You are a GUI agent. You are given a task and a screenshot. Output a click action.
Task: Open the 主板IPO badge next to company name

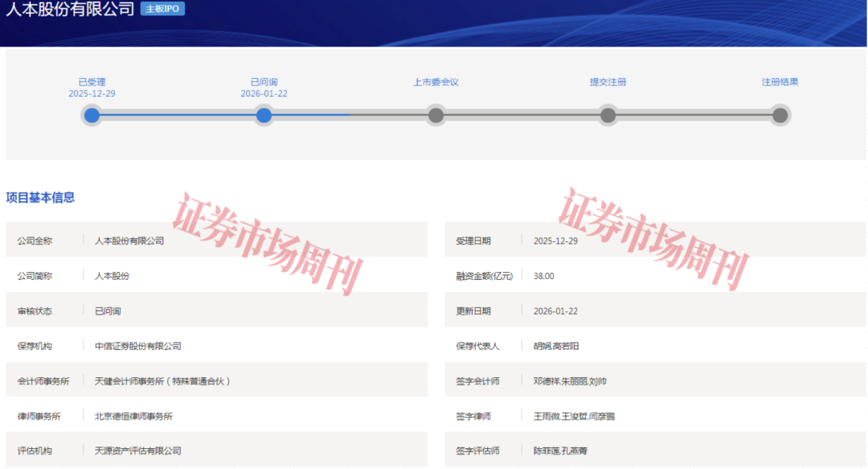coord(163,9)
